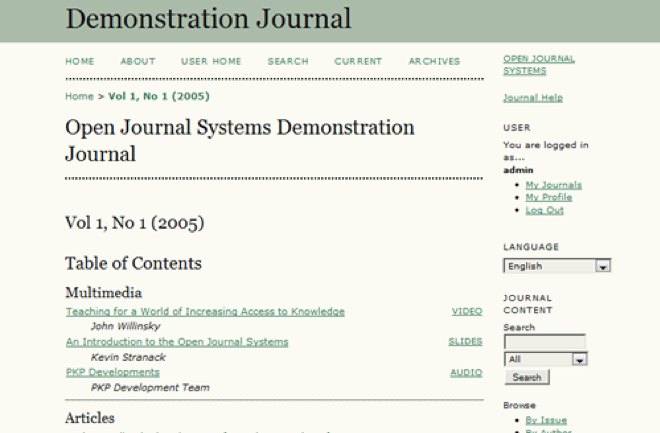Open the Open Journal Systems sidebar link
Screen dimensions: 660x433
coord(538,65)
